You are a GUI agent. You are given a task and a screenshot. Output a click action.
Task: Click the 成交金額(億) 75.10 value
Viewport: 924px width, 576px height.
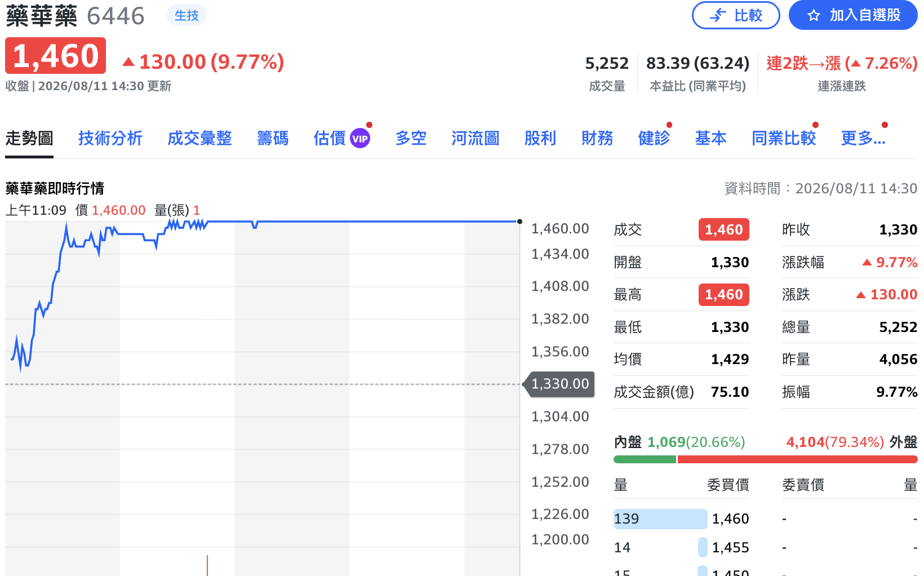pyautogui.click(x=730, y=392)
